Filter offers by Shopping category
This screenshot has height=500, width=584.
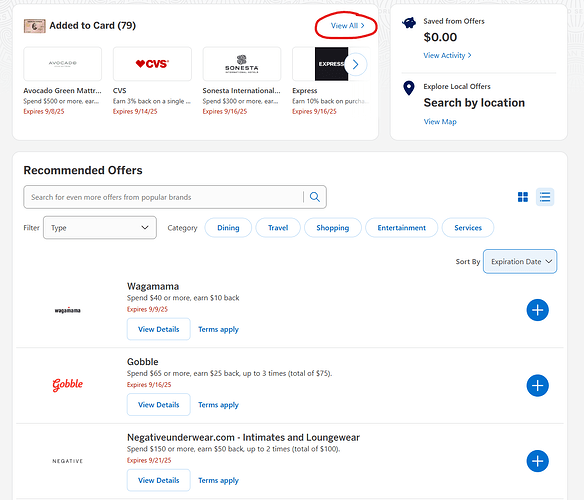click(x=333, y=228)
